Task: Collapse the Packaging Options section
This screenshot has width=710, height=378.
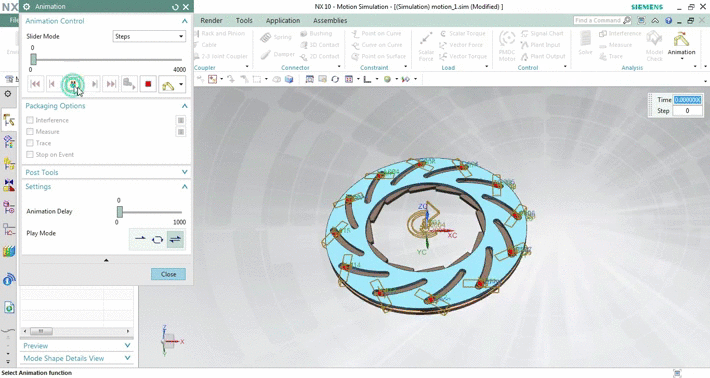Action: (184, 106)
